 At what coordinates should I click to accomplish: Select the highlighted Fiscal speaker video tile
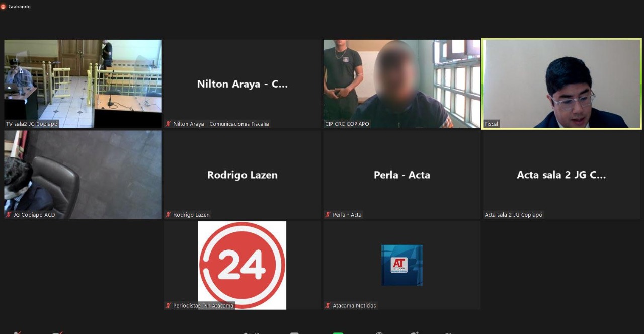click(x=561, y=83)
